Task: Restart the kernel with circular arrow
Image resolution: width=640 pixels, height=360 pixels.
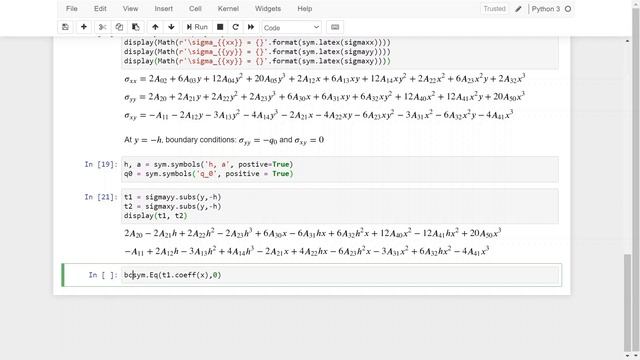Action: point(236,27)
